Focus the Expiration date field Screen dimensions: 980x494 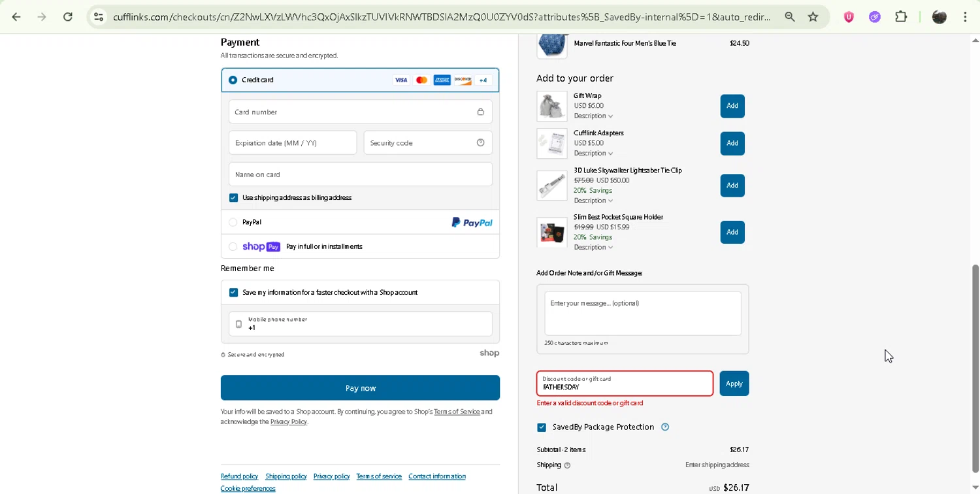(293, 142)
